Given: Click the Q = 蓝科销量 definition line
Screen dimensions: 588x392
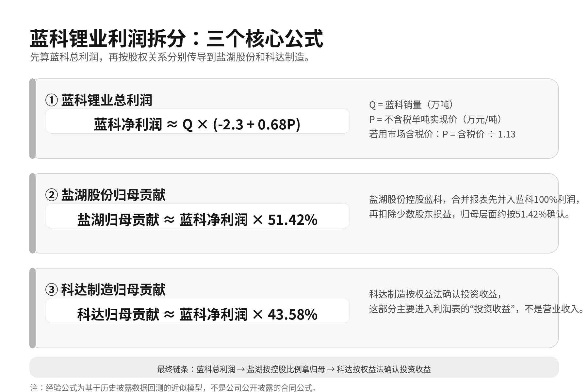Looking at the screenshot, I should click(411, 105).
